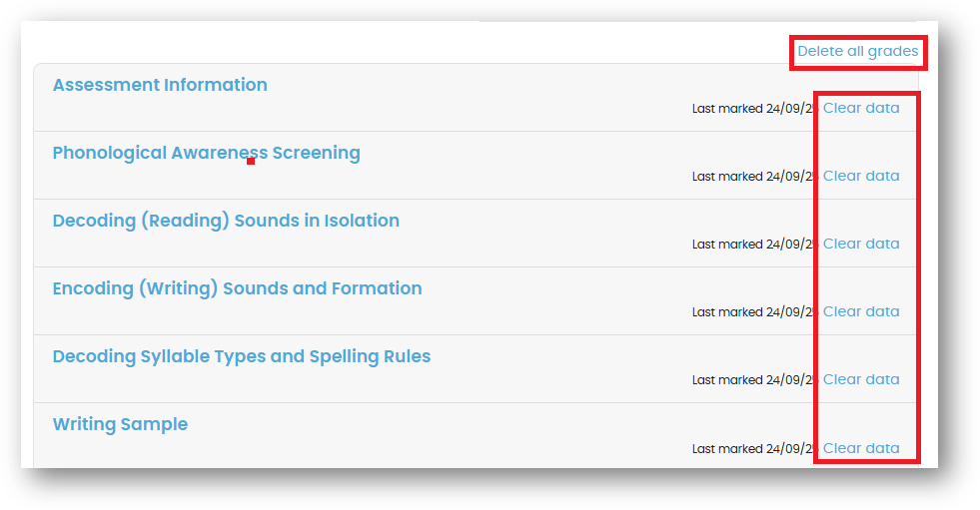The width and height of the screenshot is (980, 510).
Task: Clear data for Decoding (Reading) Sounds
Action: click(861, 244)
